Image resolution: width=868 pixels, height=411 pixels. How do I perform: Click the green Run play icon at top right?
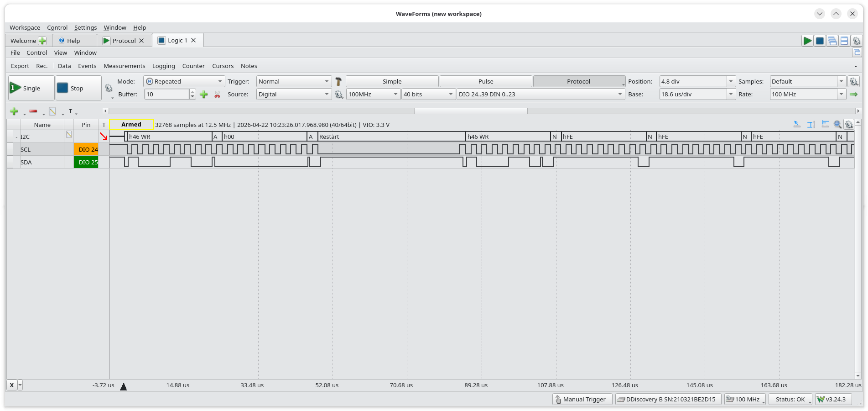(x=807, y=41)
